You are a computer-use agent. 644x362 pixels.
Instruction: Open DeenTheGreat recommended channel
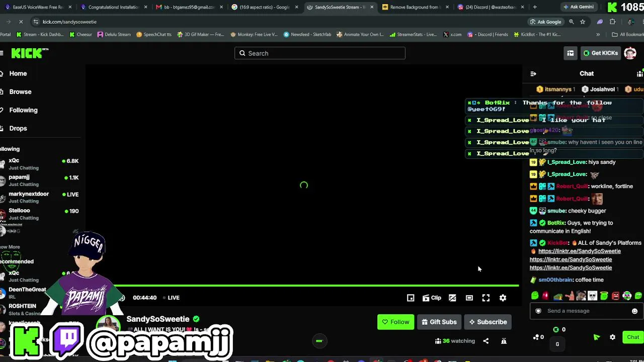pos(25,293)
